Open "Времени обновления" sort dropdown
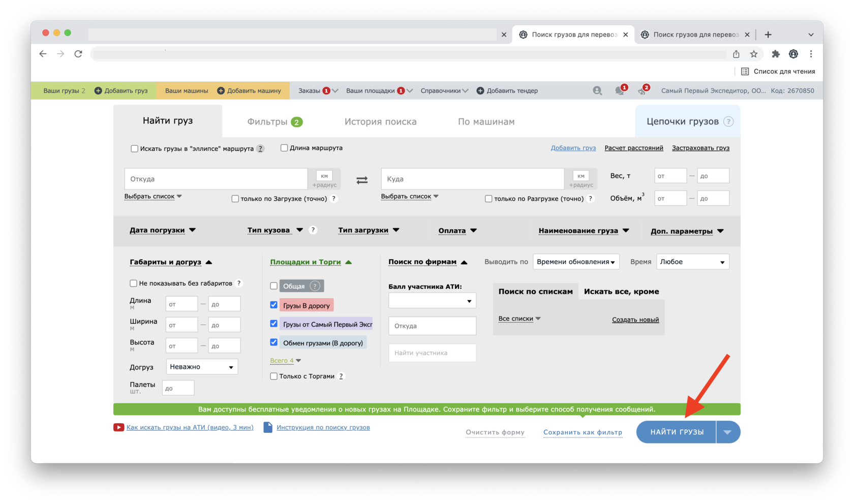Image resolution: width=854 pixels, height=504 pixels. point(576,262)
